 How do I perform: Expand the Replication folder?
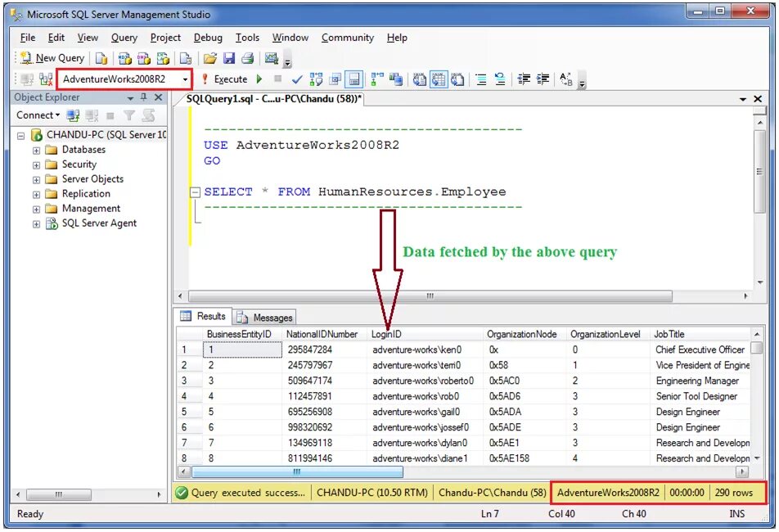36,194
